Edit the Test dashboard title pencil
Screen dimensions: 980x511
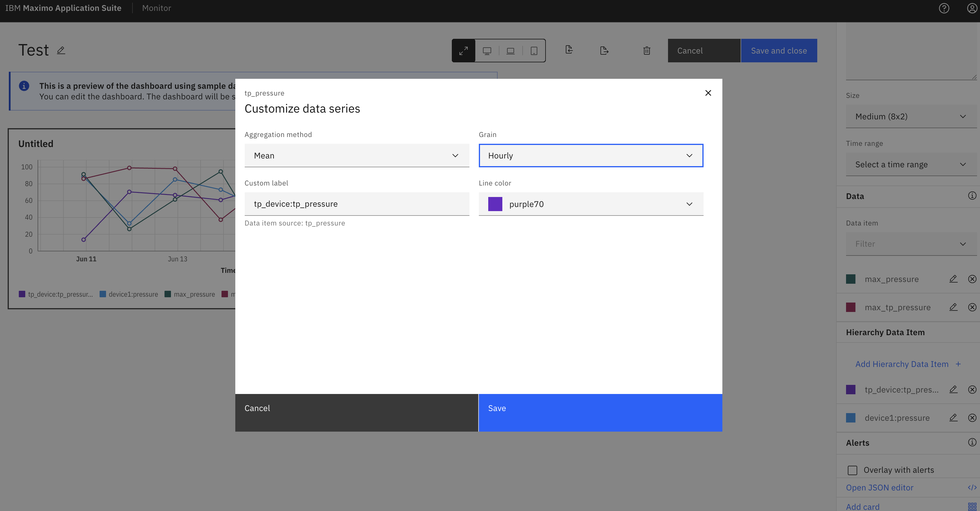[61, 50]
